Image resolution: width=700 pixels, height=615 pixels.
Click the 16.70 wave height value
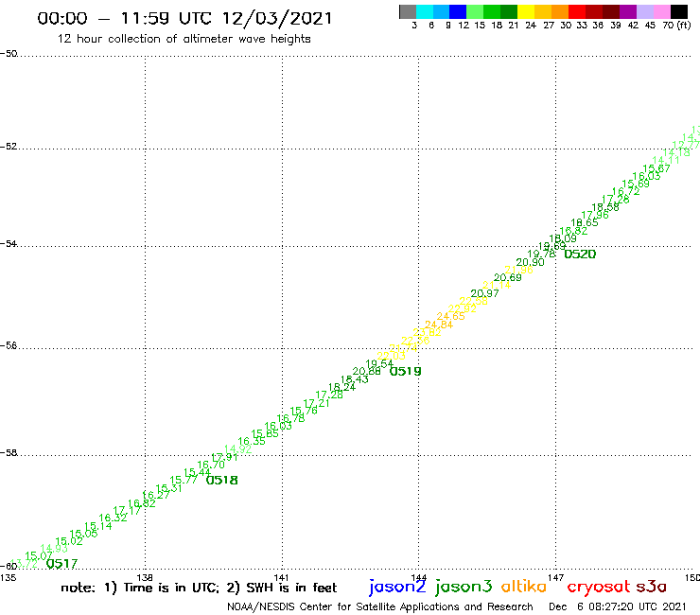211,465
